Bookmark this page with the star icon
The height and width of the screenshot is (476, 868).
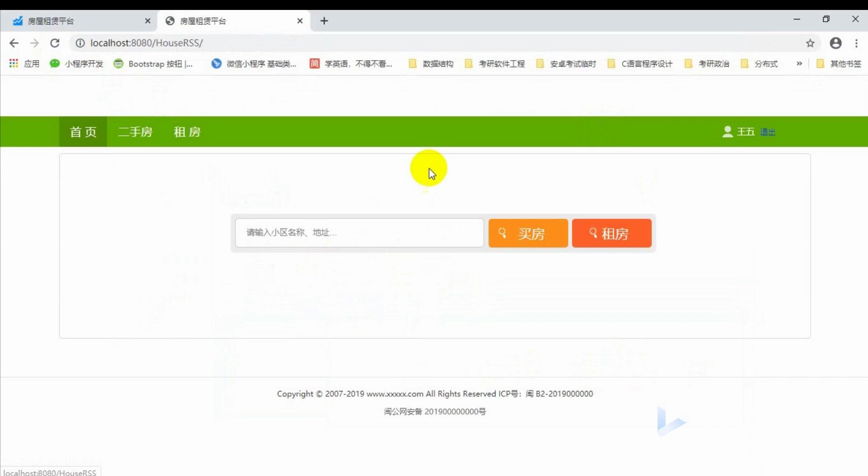point(810,43)
